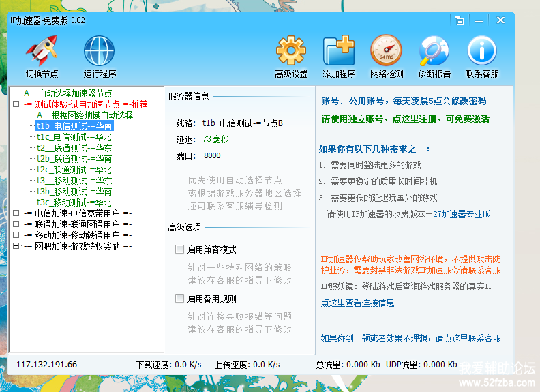
Task: Select node t2b_联通测试-=华南
Action: [x=74, y=159]
